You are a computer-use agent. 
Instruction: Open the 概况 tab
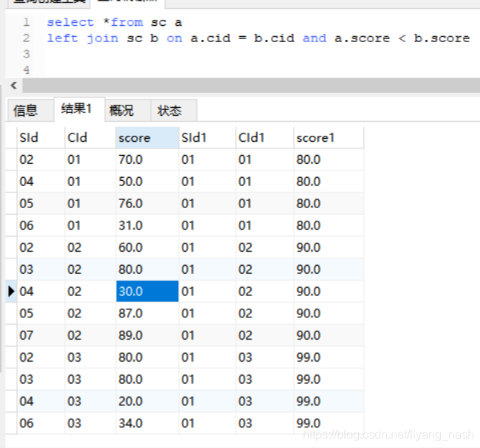tap(128, 111)
